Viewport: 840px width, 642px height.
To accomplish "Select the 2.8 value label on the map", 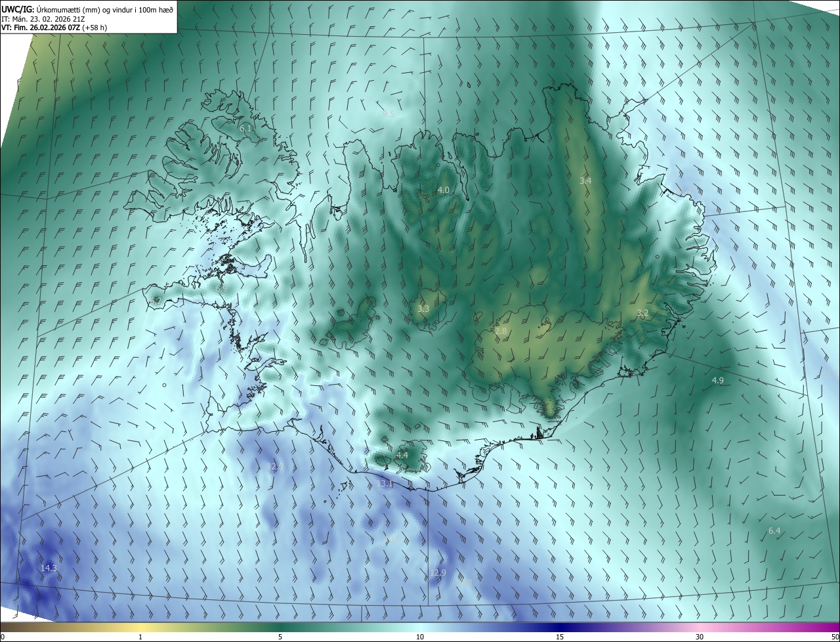I will point(501,332).
